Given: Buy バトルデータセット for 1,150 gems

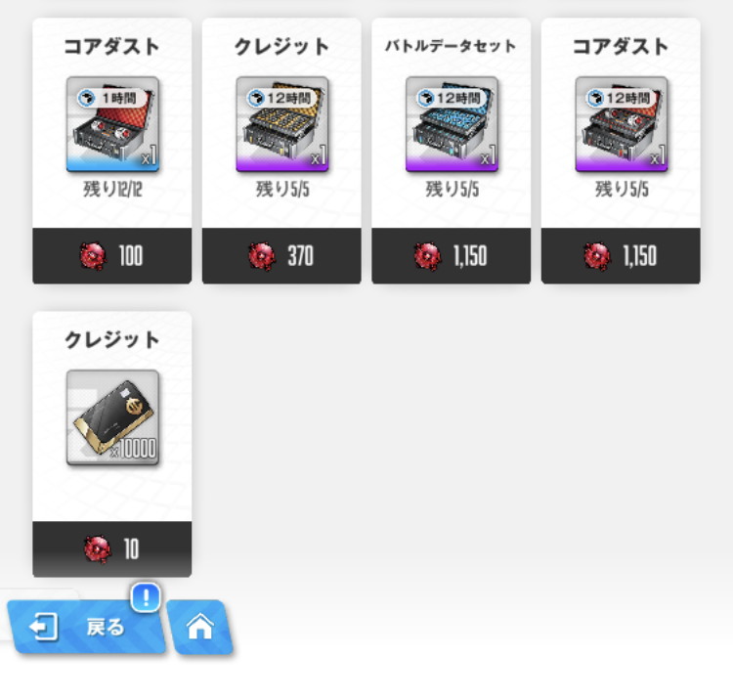Looking at the screenshot, I should pyautogui.click(x=452, y=256).
